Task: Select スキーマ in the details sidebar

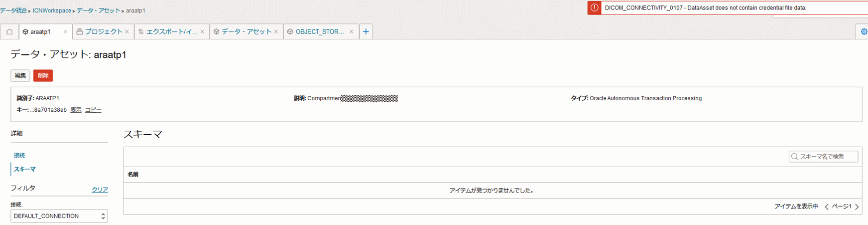Action: click(x=25, y=169)
